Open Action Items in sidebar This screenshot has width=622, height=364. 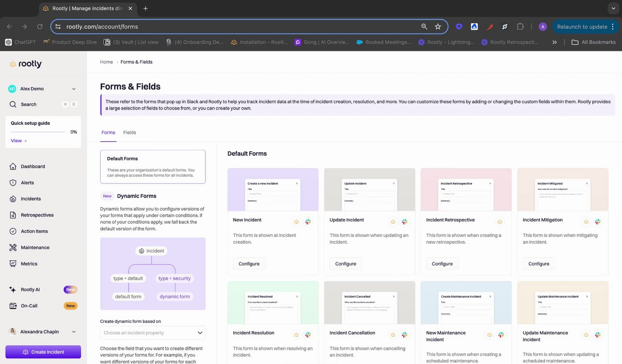tap(34, 232)
